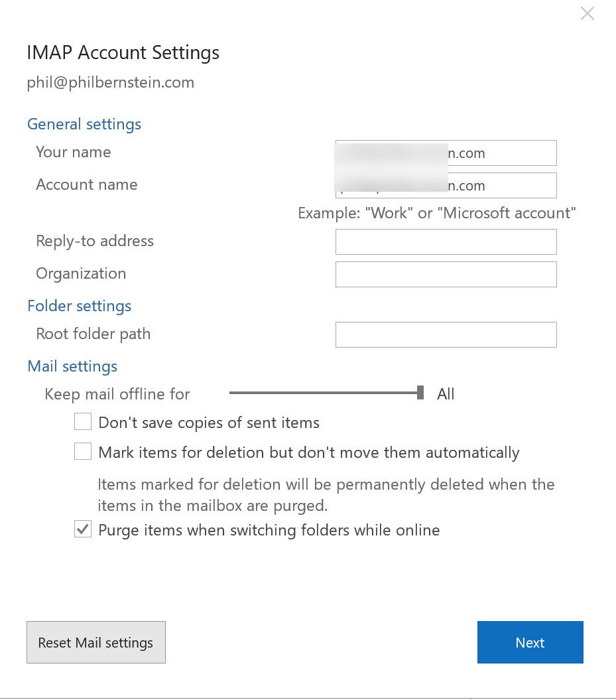
Task: Check Mark items for deletion option
Action: 83,451
